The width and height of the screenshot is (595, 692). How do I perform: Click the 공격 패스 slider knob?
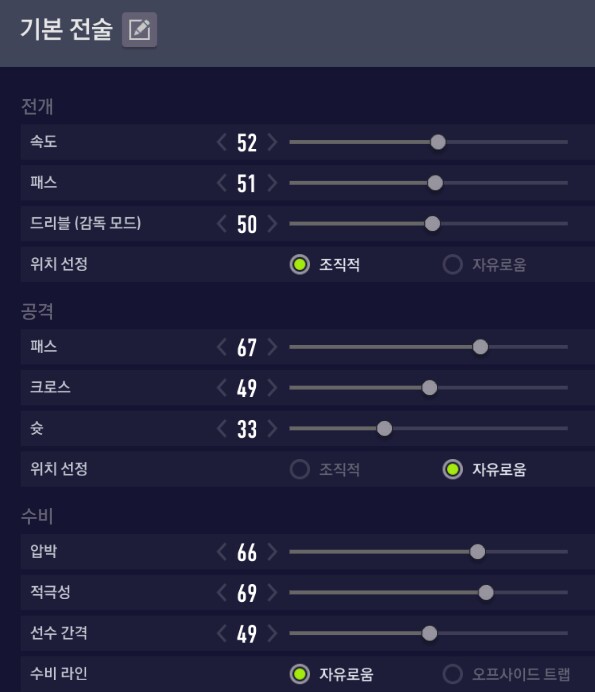coord(480,347)
